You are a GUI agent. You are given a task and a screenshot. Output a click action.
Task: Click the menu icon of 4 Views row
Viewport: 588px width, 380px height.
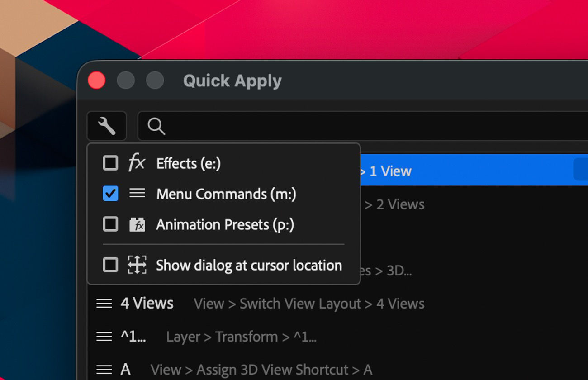(x=104, y=304)
